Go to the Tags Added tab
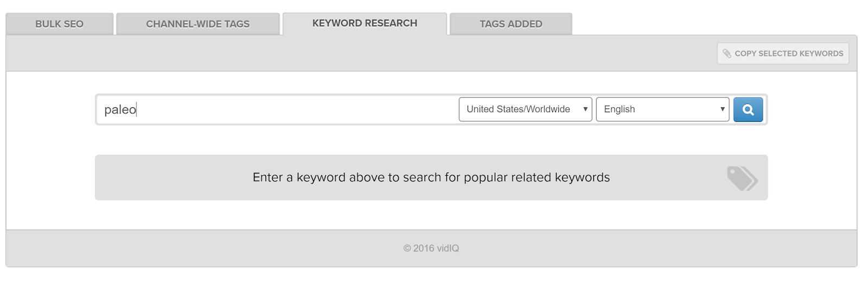The width and height of the screenshot is (868, 283). click(x=510, y=24)
